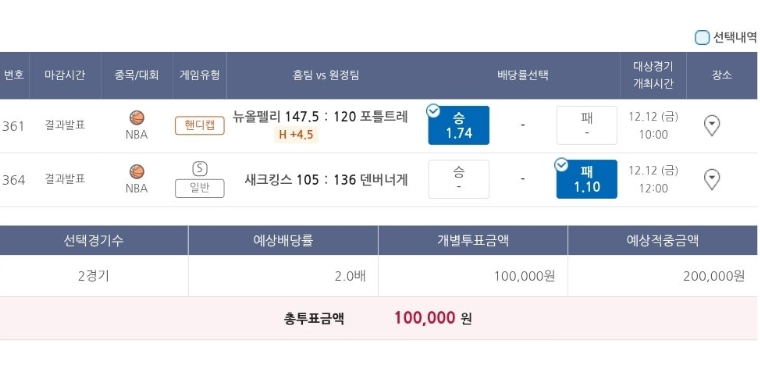Click the 핸디캡 game type badge
760x367 pixels.
pyautogui.click(x=200, y=126)
